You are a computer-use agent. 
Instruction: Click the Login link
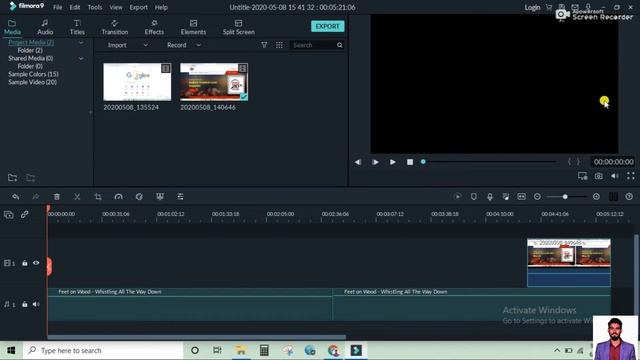532,7
